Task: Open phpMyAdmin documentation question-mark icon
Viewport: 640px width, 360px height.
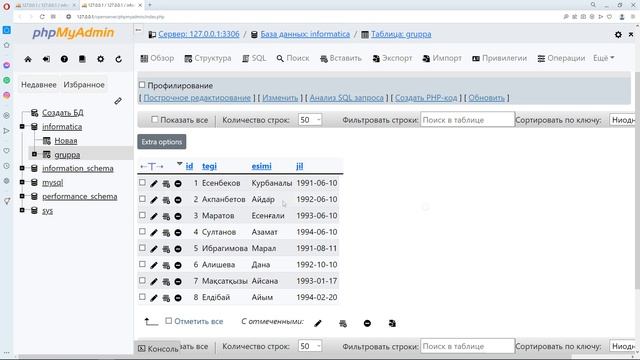Action: [64, 59]
